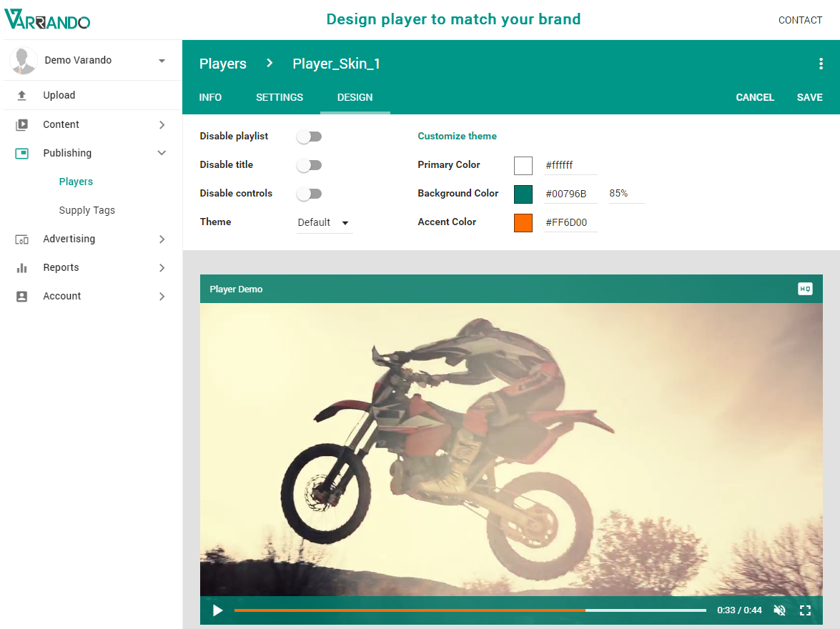Open the INFO tab
The image size is (840, 629).
(210, 96)
